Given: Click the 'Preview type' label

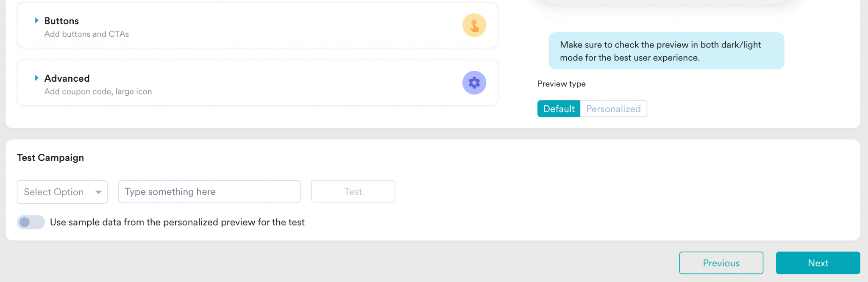Looking at the screenshot, I should (562, 84).
